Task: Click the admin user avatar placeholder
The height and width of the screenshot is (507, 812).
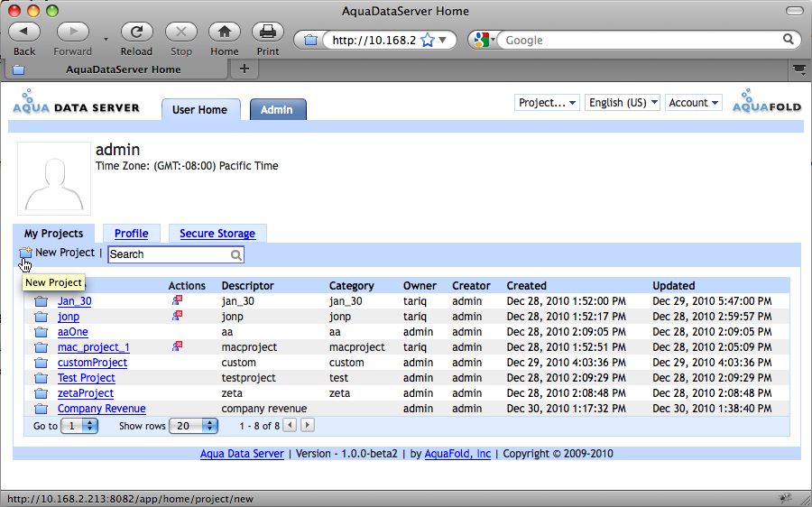Action: [54, 179]
